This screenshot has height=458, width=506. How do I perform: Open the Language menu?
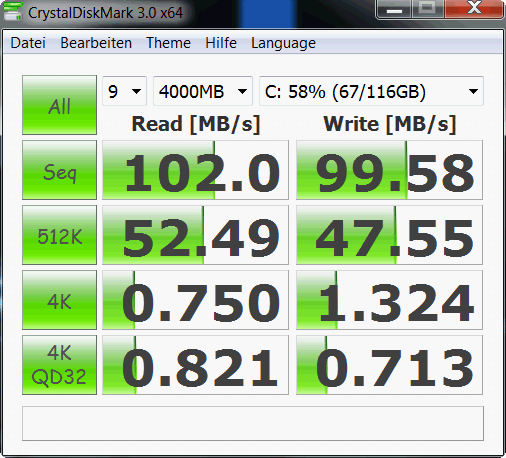283,43
